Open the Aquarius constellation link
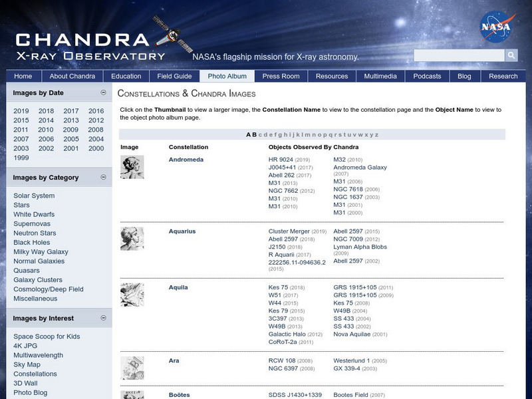 (182, 231)
